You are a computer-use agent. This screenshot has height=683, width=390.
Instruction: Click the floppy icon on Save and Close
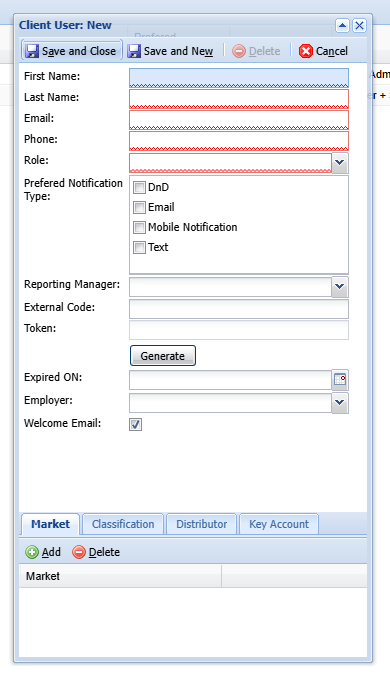pos(32,51)
